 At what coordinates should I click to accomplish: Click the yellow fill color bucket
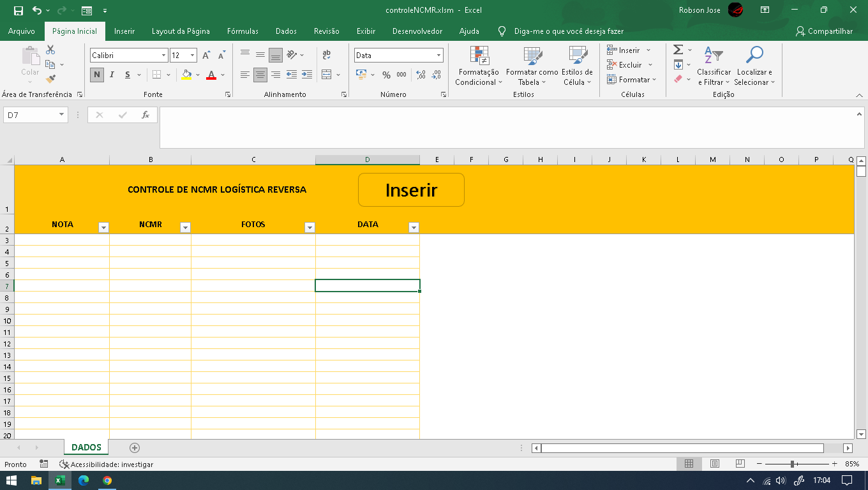[186, 75]
